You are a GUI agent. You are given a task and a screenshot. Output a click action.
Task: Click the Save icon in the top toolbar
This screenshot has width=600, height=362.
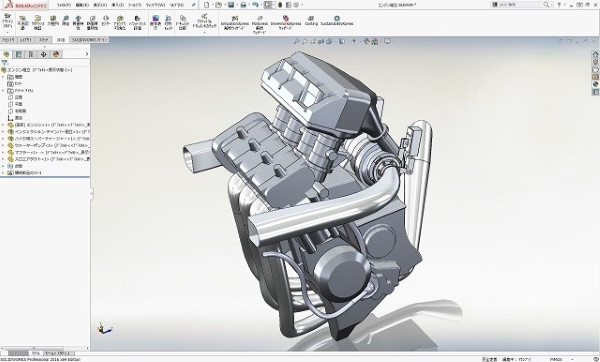[231, 5]
